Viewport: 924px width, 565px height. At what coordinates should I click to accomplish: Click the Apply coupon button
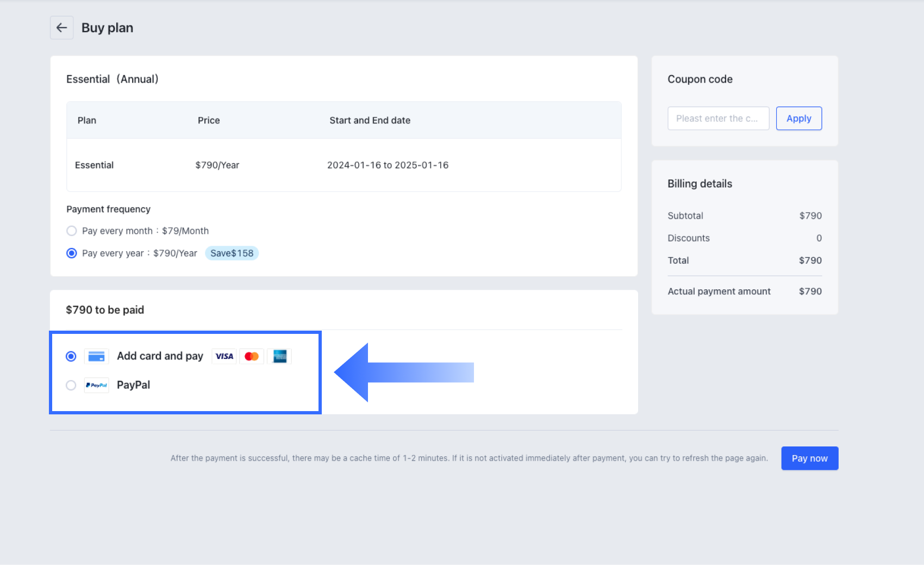[x=798, y=119]
